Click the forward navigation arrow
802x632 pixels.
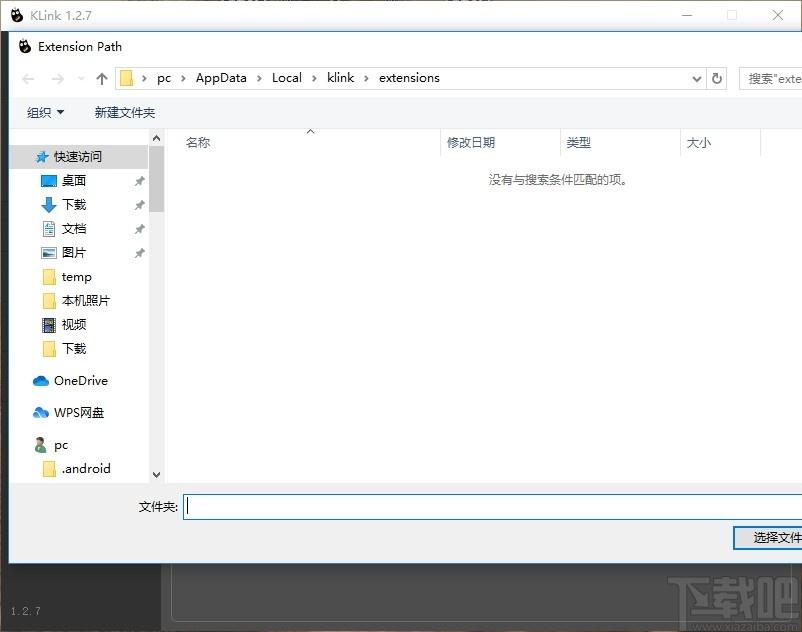click(58, 79)
